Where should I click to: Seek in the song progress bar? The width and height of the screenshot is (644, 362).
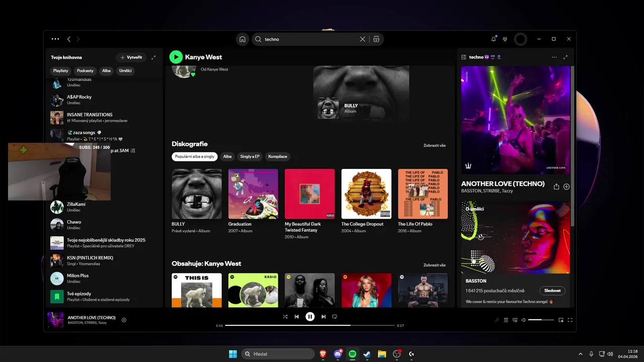(310, 325)
